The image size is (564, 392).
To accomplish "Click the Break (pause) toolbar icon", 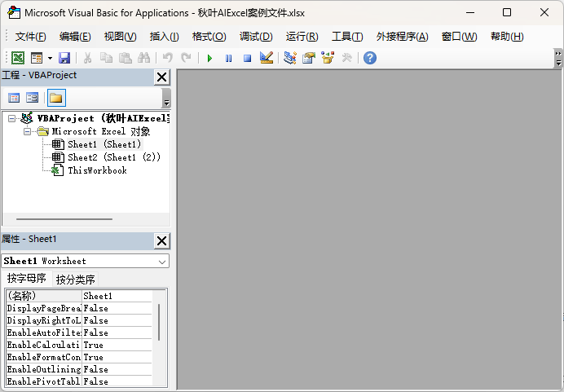I will 228,58.
